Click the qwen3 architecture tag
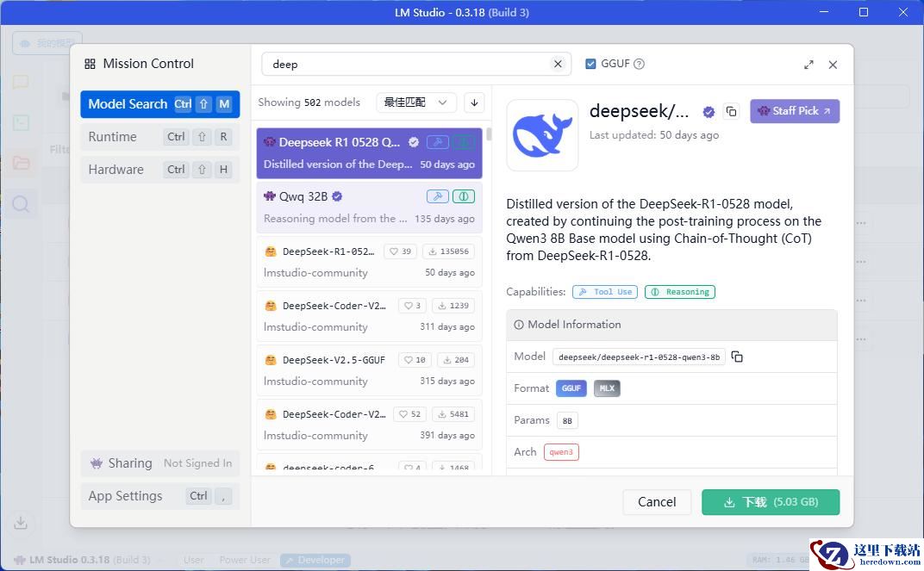The image size is (924, 571). coord(561,452)
